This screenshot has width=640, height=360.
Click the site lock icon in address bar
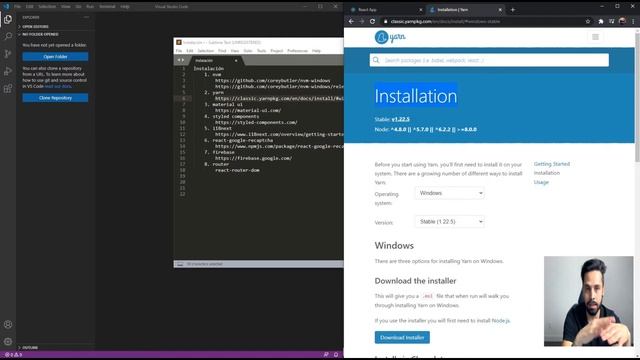tap(385, 21)
